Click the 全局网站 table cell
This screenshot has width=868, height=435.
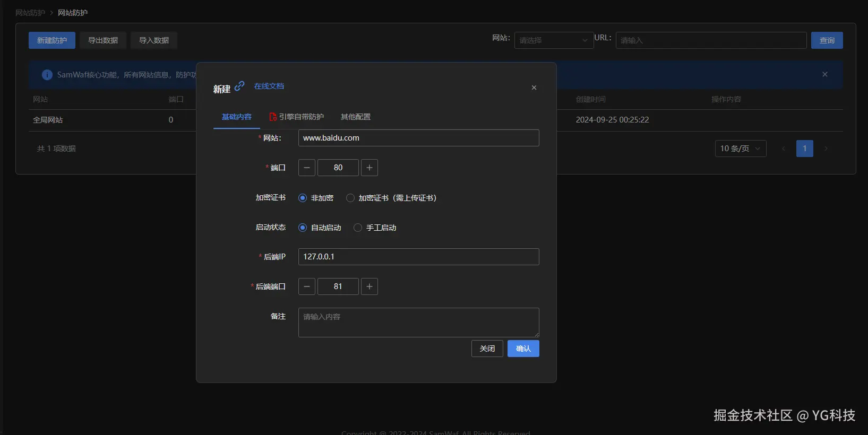tap(48, 120)
